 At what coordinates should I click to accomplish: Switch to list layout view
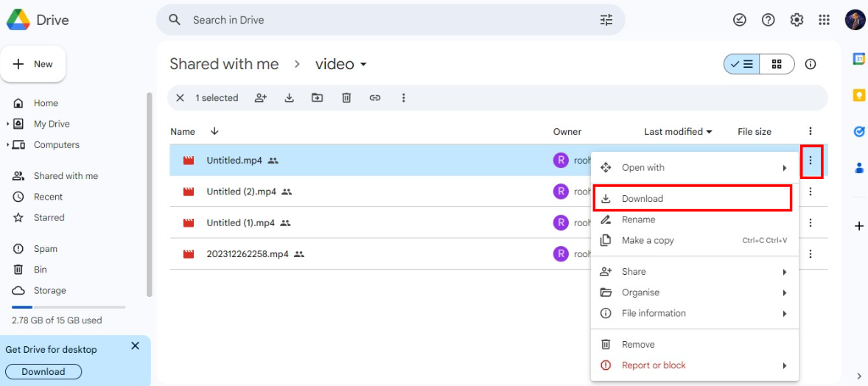(742, 64)
